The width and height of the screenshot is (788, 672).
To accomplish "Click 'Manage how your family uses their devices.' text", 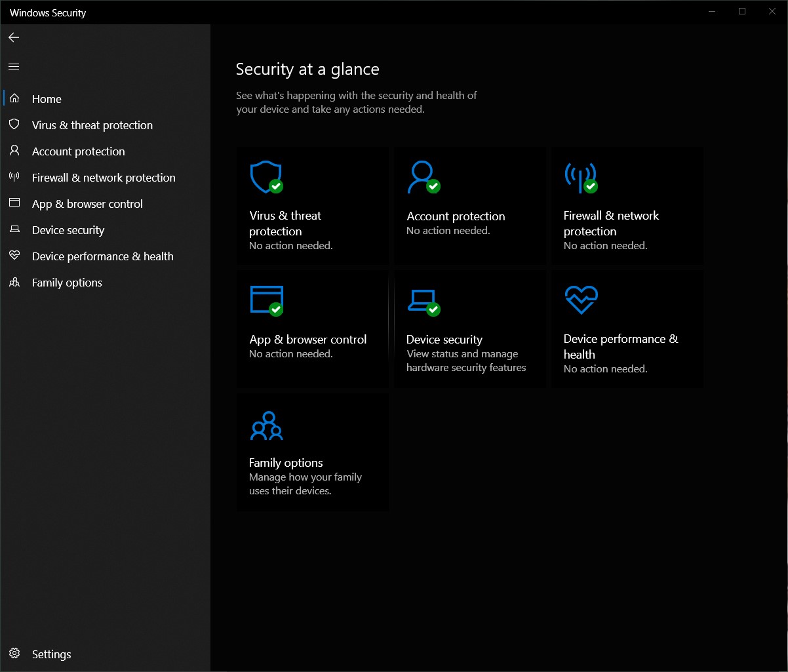I will 305,484.
